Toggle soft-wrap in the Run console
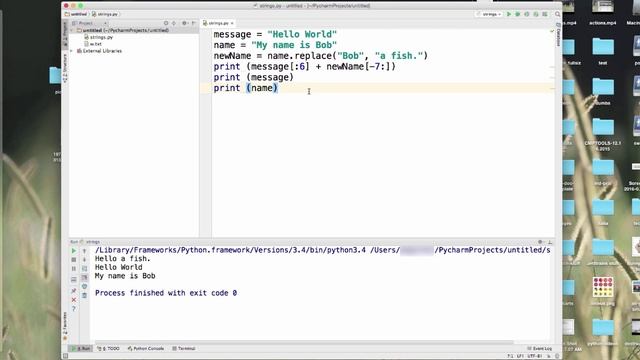 pos(84,269)
